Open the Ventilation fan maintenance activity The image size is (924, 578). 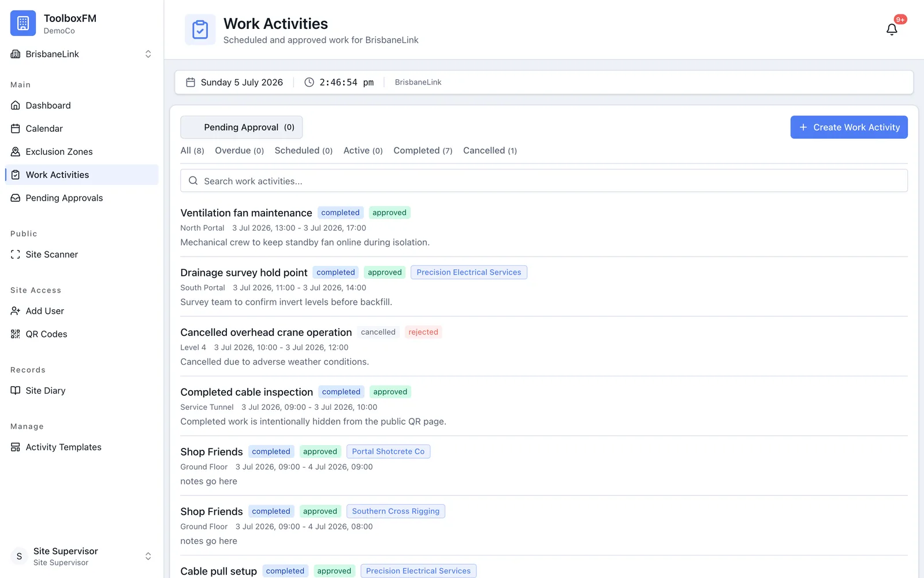coord(246,213)
